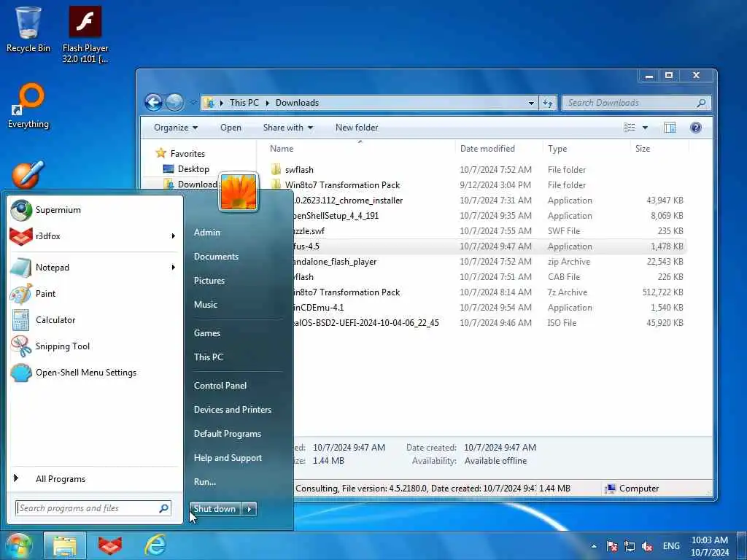Open Explorer help question mark icon
The height and width of the screenshot is (560, 747).
tap(695, 128)
